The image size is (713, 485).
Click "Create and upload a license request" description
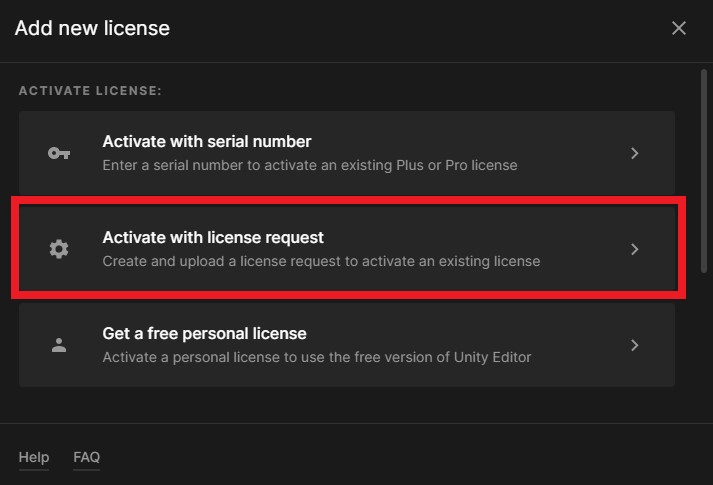321,261
